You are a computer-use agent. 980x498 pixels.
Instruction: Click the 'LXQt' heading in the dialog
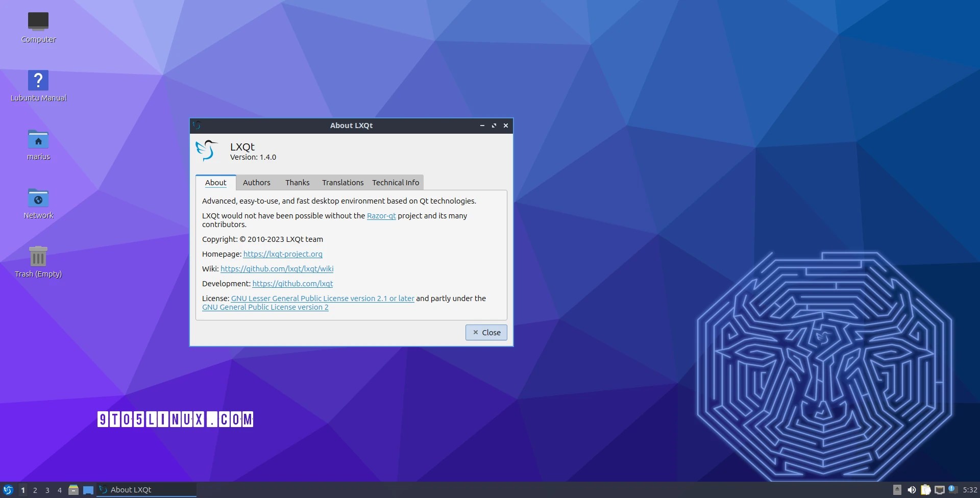click(242, 146)
